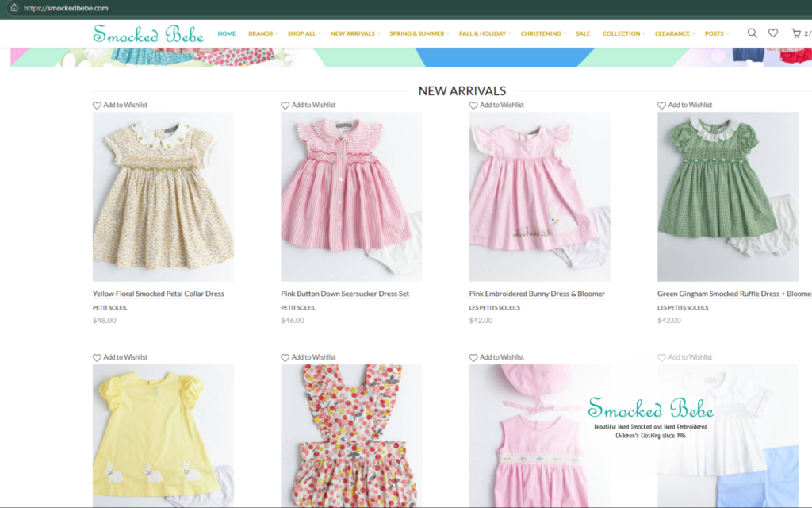812x508 pixels.
Task: Click Petit Soleil brand under the yellow floral dress
Action: point(109,308)
